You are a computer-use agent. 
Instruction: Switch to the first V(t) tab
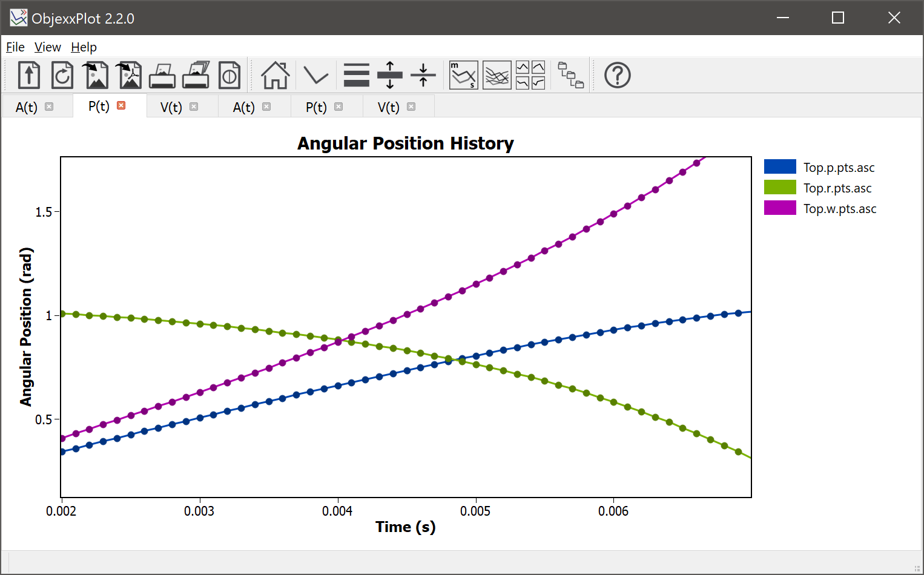tap(170, 107)
